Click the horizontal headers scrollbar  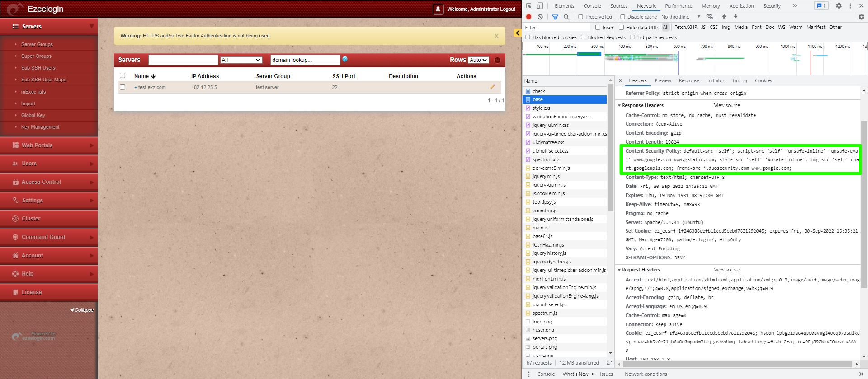pos(738,364)
